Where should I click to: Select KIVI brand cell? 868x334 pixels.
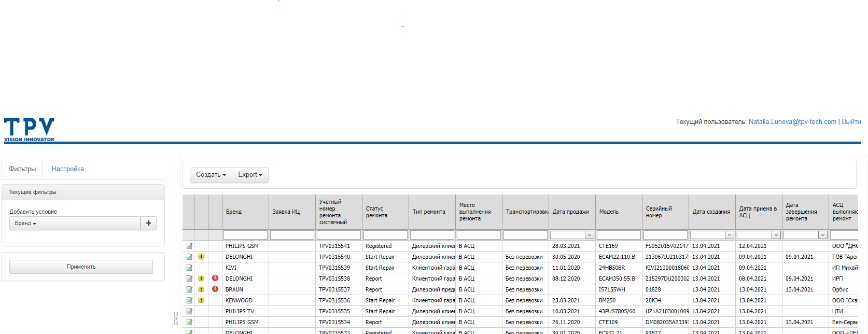245,268
